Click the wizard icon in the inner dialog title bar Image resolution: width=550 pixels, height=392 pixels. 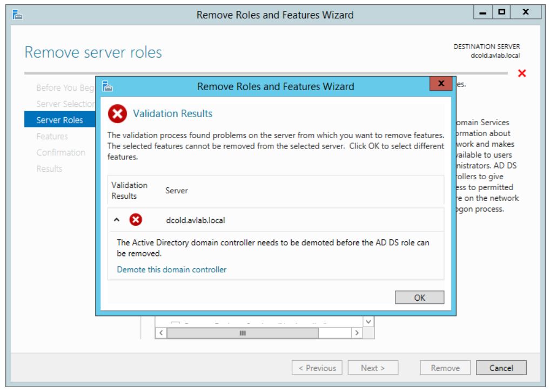108,86
